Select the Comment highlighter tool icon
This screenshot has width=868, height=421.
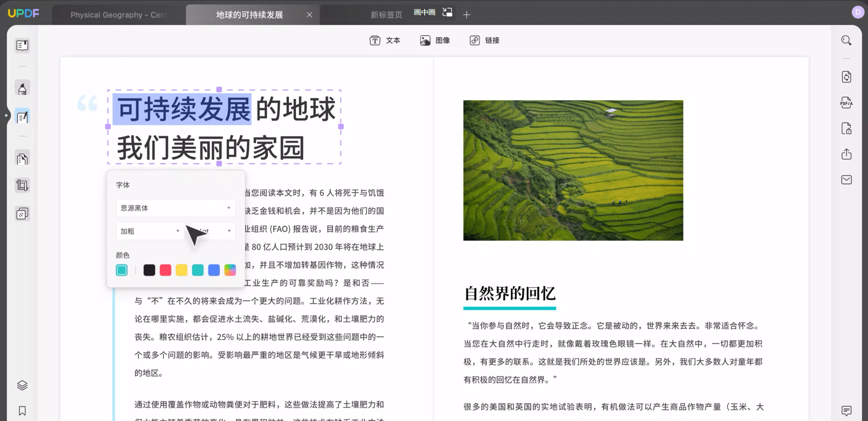click(22, 88)
